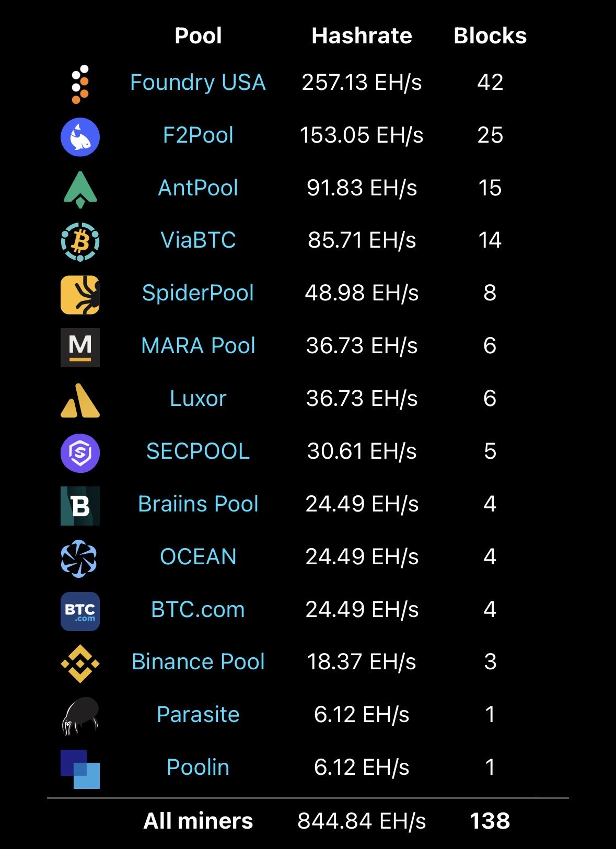Open the F2Pool link

tap(198, 135)
